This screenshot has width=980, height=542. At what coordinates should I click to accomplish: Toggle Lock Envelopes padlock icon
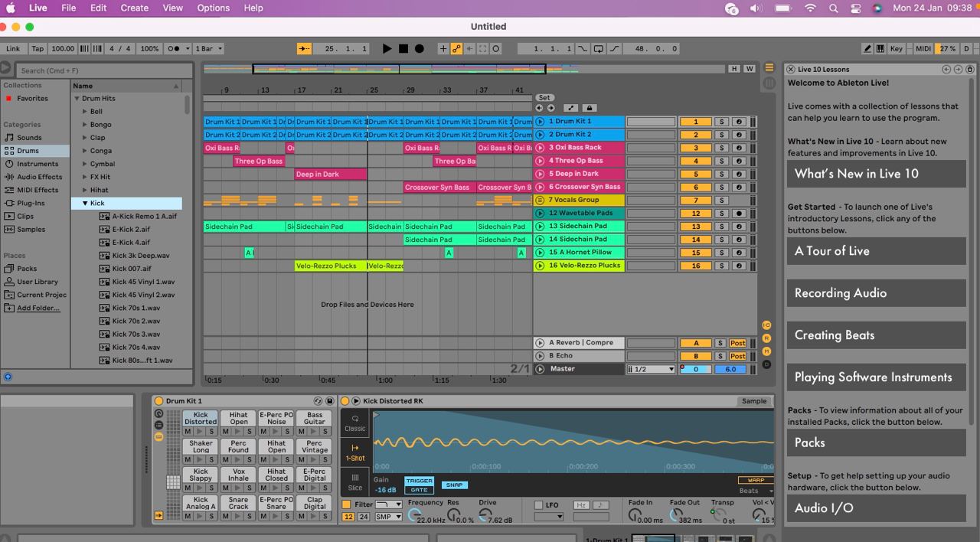coord(589,108)
